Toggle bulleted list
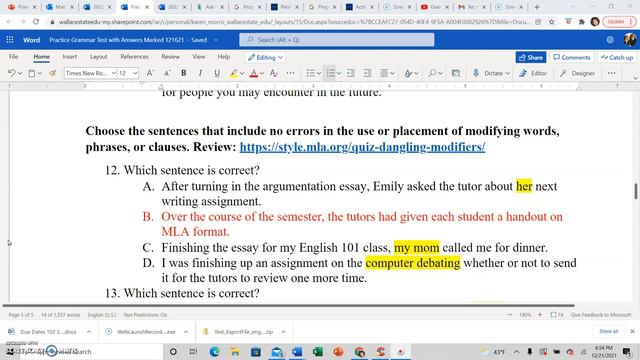Image resolution: width=640 pixels, height=360 pixels. point(311,73)
